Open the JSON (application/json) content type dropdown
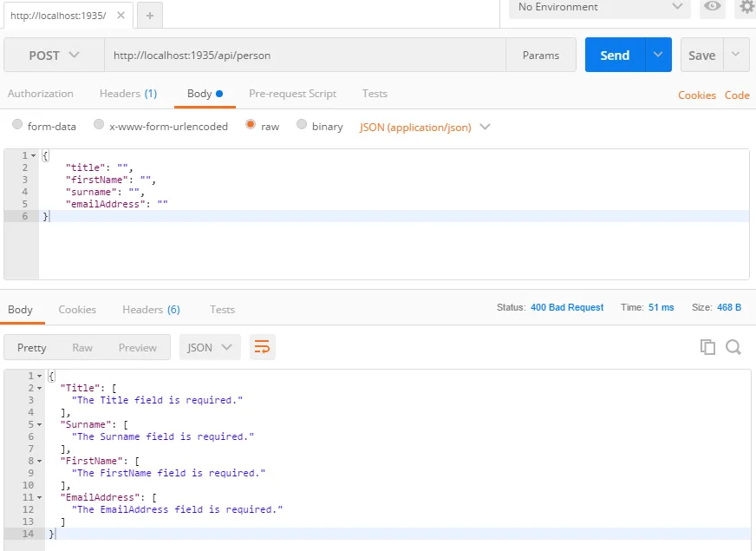The image size is (756, 551). click(425, 127)
